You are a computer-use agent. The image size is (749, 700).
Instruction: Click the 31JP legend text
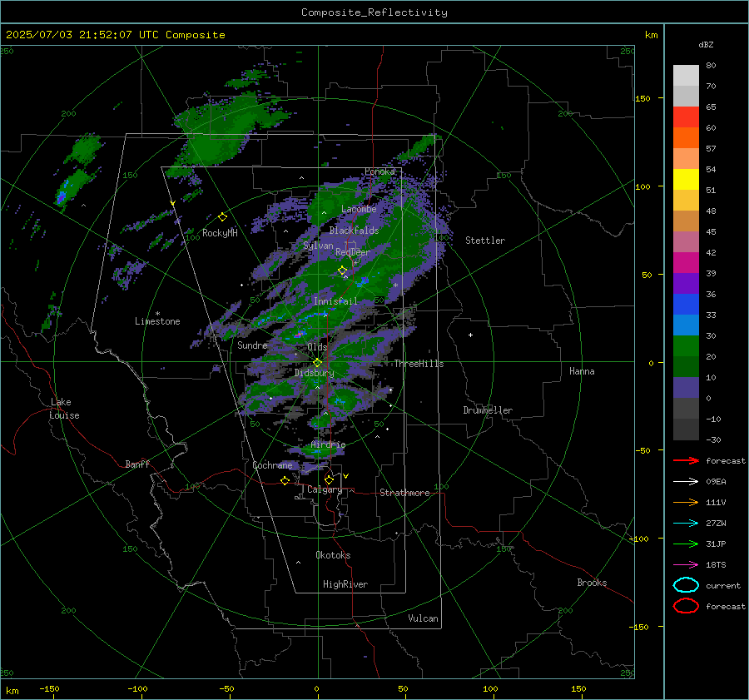click(x=716, y=544)
